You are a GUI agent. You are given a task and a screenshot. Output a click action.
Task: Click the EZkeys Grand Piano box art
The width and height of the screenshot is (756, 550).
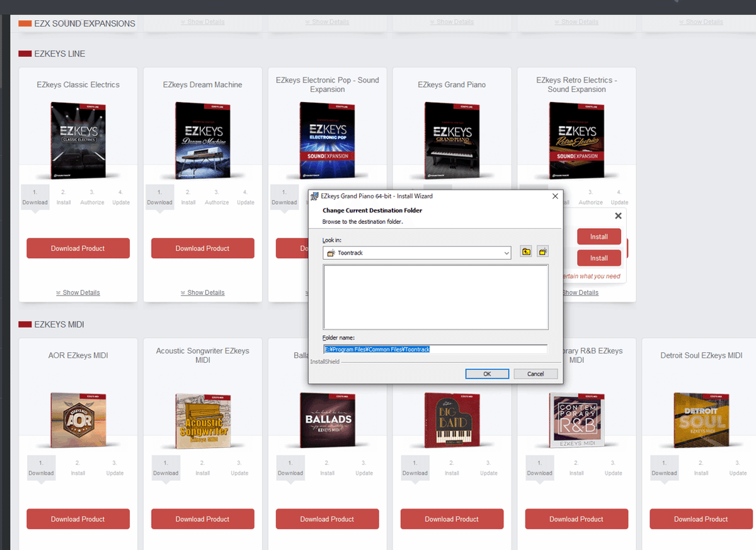tap(452, 140)
